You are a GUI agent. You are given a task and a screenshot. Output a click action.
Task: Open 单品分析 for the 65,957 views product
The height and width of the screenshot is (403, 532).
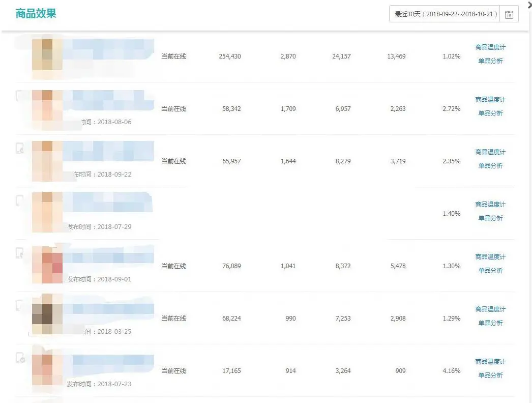pos(490,166)
